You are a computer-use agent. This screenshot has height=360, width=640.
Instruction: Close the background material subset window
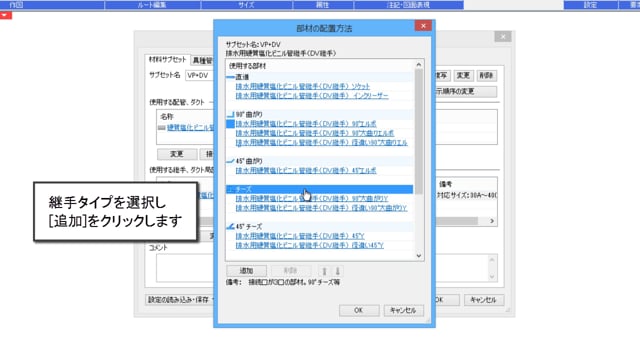point(503,36)
